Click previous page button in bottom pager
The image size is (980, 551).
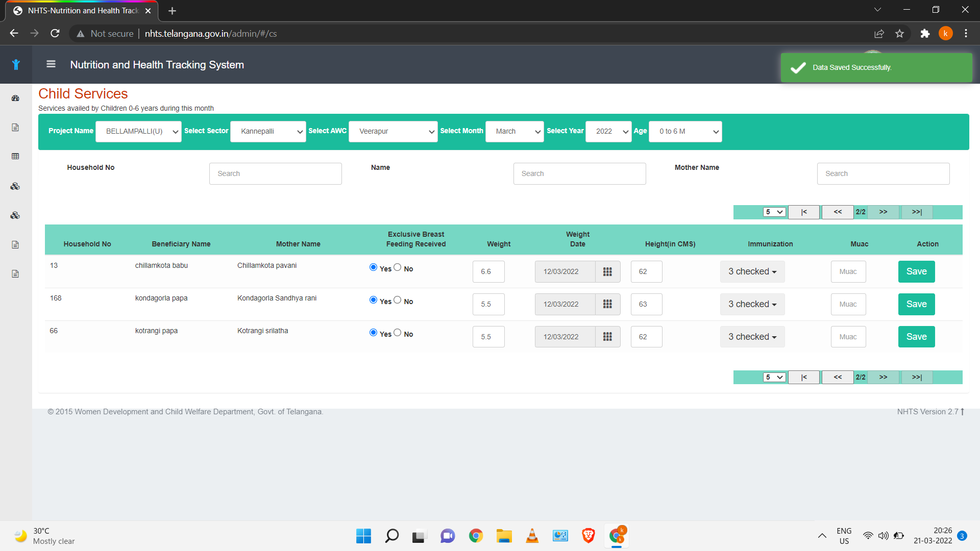pos(838,378)
